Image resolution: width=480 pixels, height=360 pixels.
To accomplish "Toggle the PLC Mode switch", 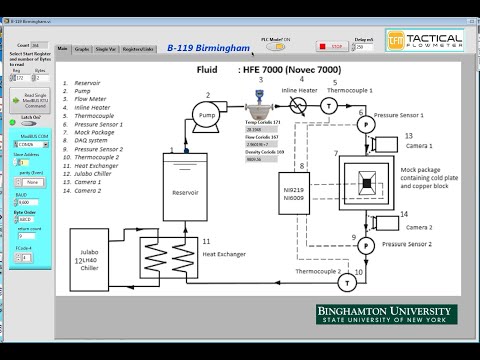I will 276,47.
